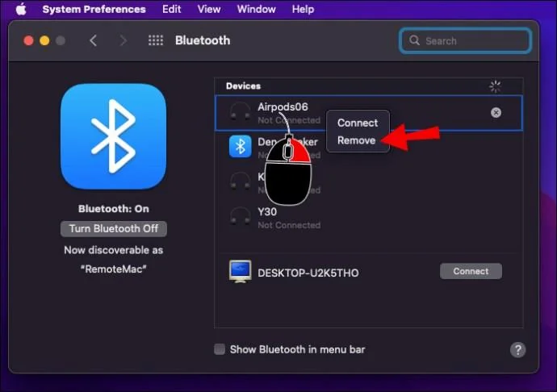The height and width of the screenshot is (392, 557).
Task: Choose Remove in the context menu
Action: tap(356, 140)
